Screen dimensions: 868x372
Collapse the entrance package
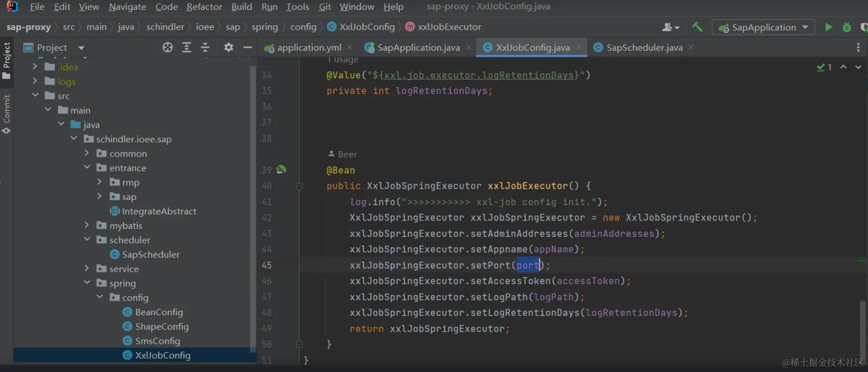86,167
